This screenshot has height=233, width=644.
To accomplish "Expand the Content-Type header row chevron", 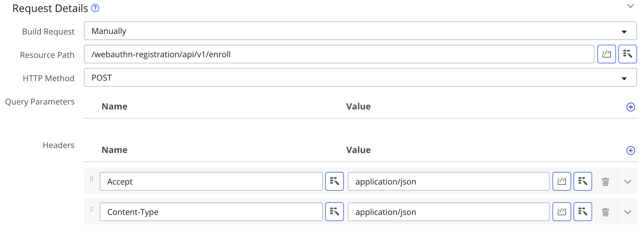I will (x=628, y=212).
